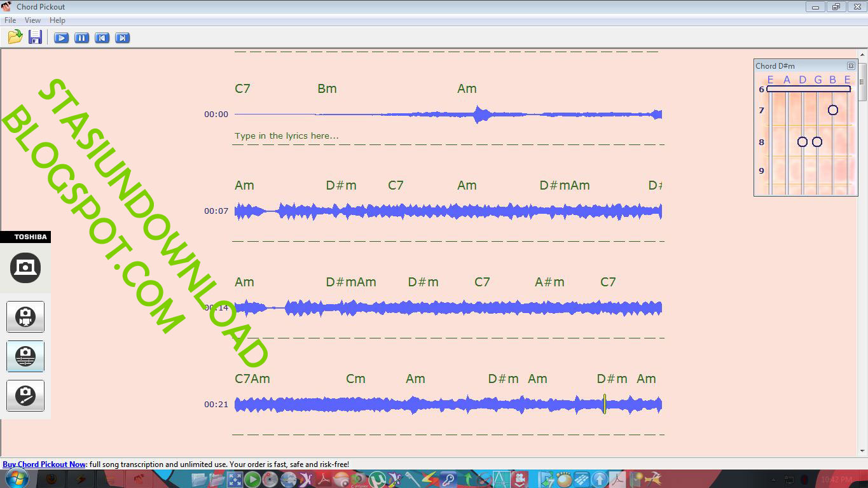This screenshot has height=488, width=868.
Task: Click the waveform of the 00:07 line
Action: click(448, 211)
